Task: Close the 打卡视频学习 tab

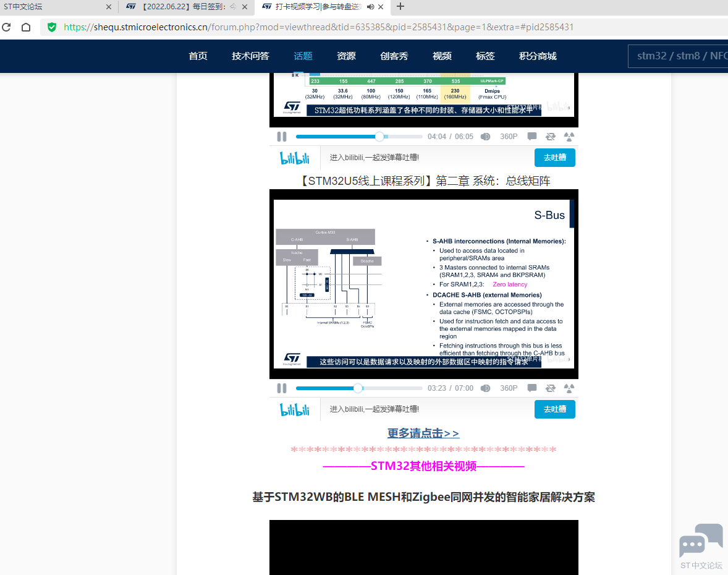Action: 381,7
